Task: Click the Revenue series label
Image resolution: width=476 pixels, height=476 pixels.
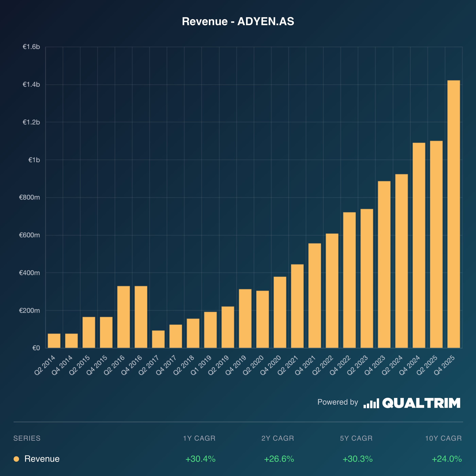Action: click(x=42, y=459)
